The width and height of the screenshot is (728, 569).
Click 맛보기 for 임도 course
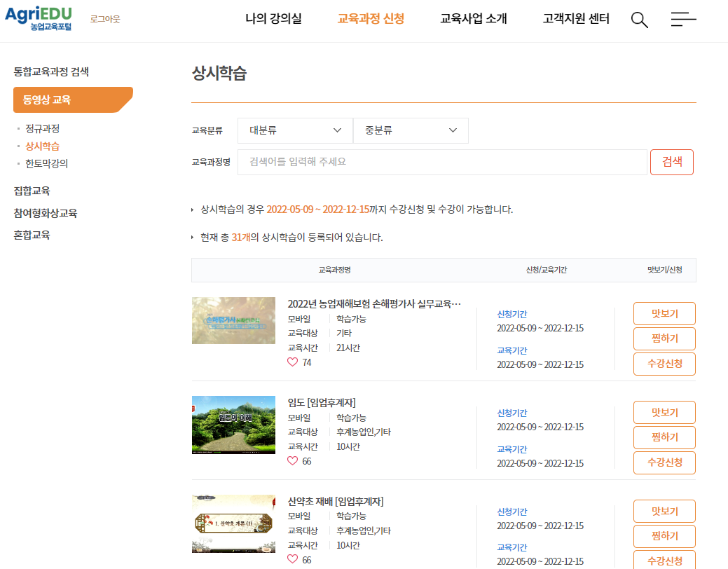[664, 413]
